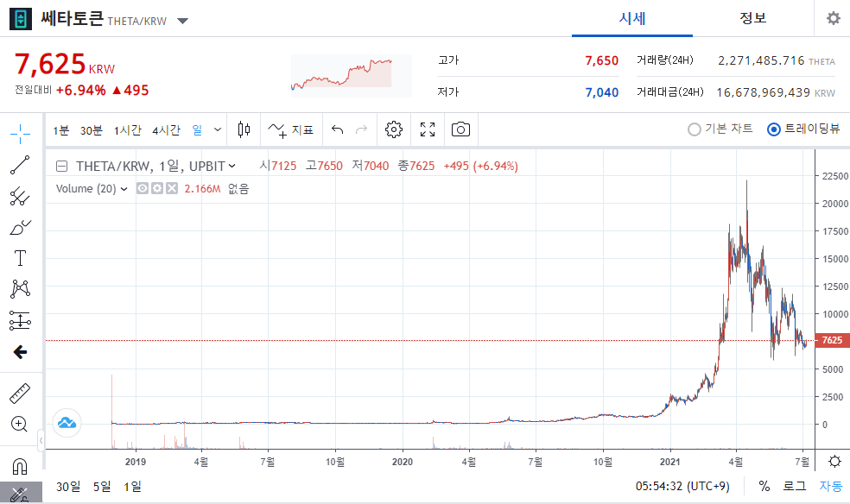Image resolution: width=850 pixels, height=504 pixels.
Task: Click the 7,650 high price value
Action: (x=602, y=60)
